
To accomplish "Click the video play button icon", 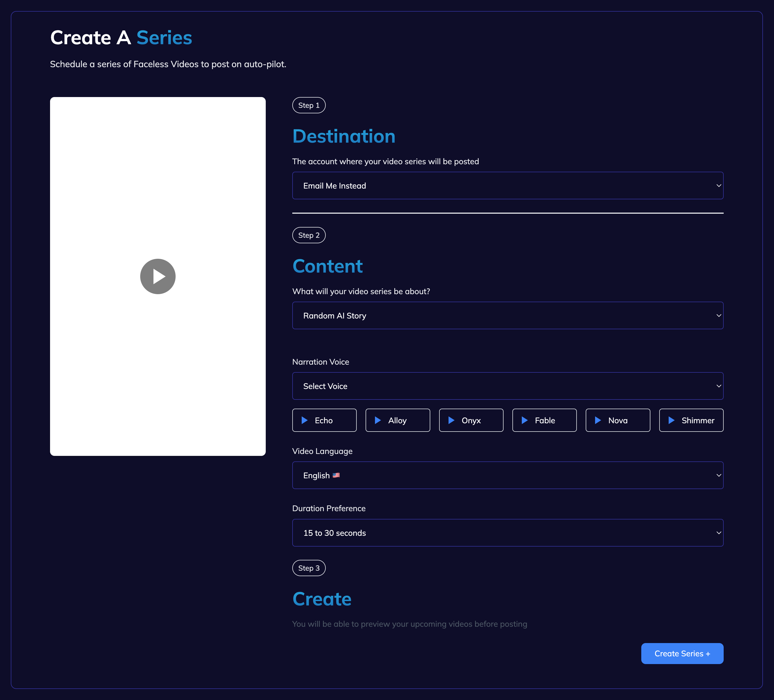I will click(158, 276).
